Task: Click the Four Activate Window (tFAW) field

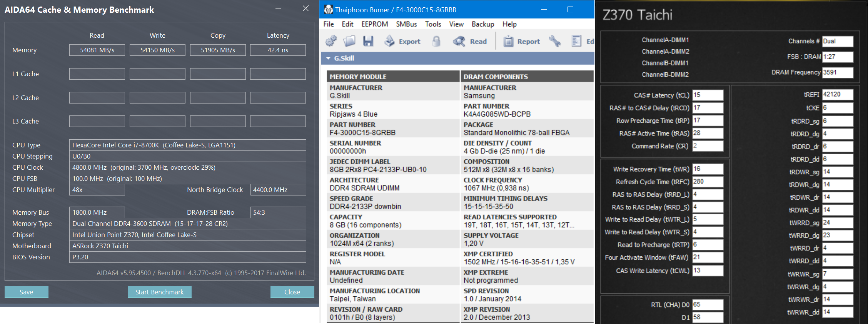Action: coord(708,257)
